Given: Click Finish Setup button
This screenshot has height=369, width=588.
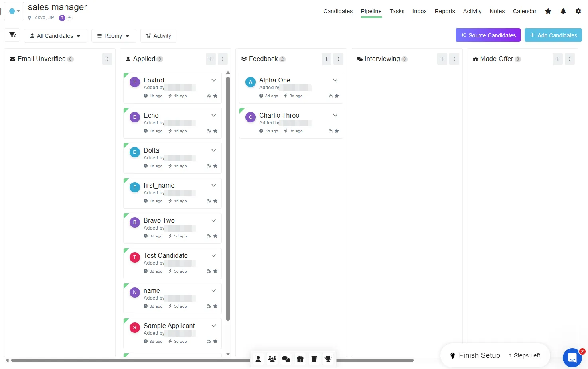Looking at the screenshot, I should point(495,355).
